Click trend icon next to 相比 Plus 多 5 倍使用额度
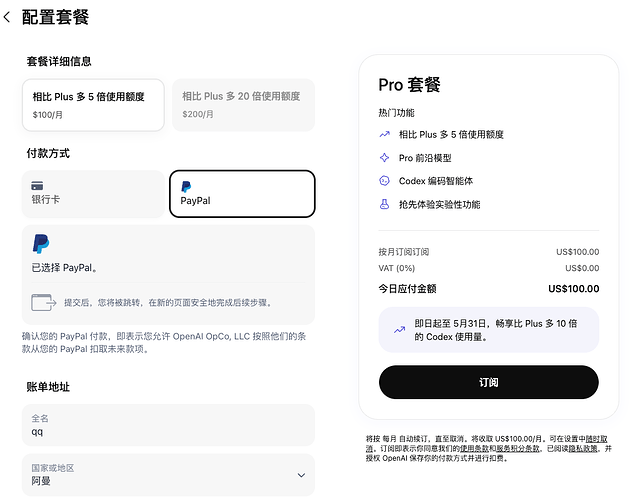The height and width of the screenshot is (500, 641). 385,135
